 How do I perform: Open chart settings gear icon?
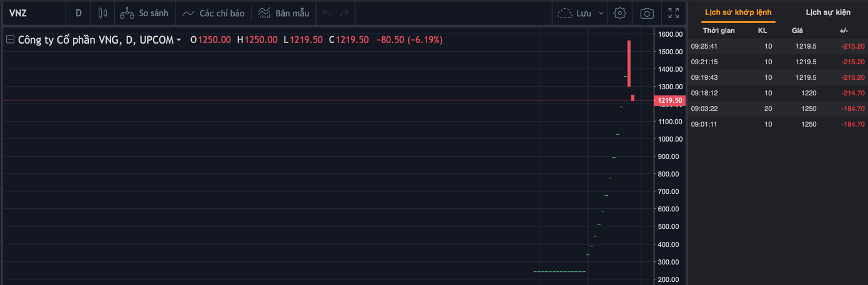click(x=619, y=13)
